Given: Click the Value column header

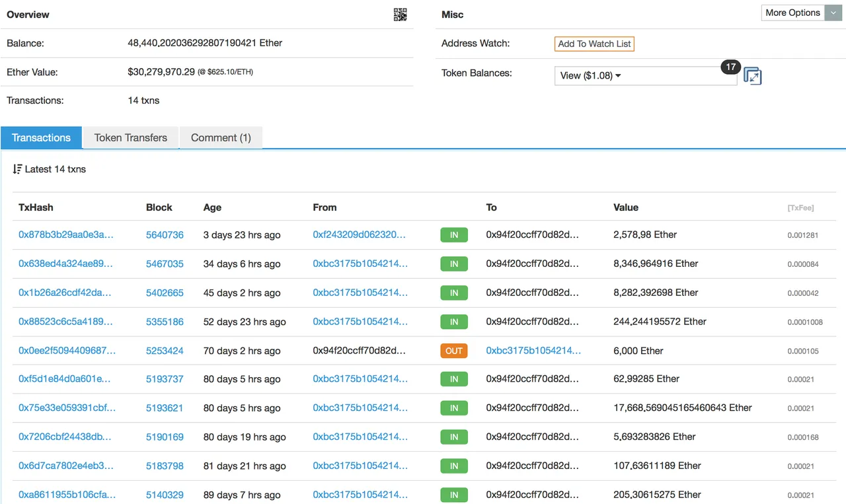Looking at the screenshot, I should point(626,207).
